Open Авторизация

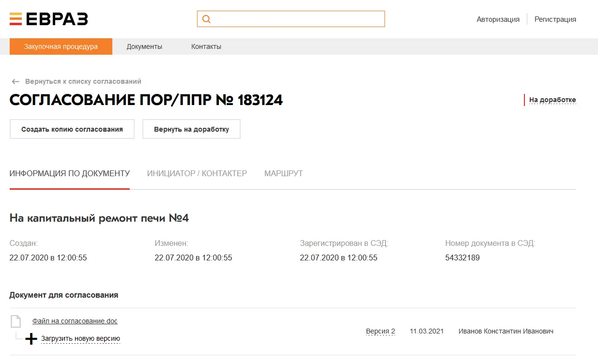coord(498,19)
